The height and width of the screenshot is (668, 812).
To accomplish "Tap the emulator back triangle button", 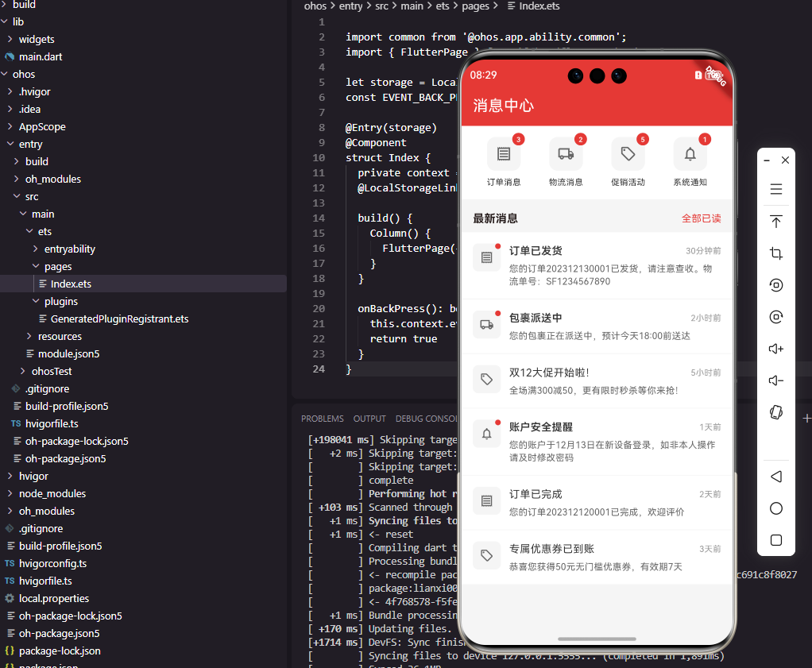I will coord(775,477).
